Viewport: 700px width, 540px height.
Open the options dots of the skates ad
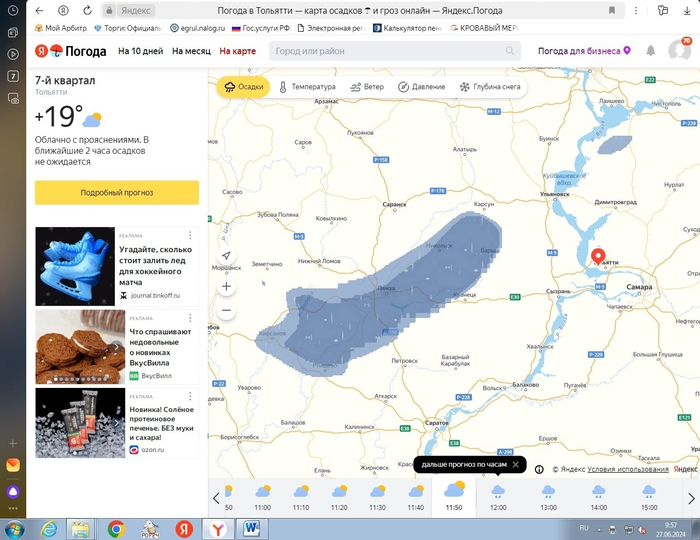190,235
